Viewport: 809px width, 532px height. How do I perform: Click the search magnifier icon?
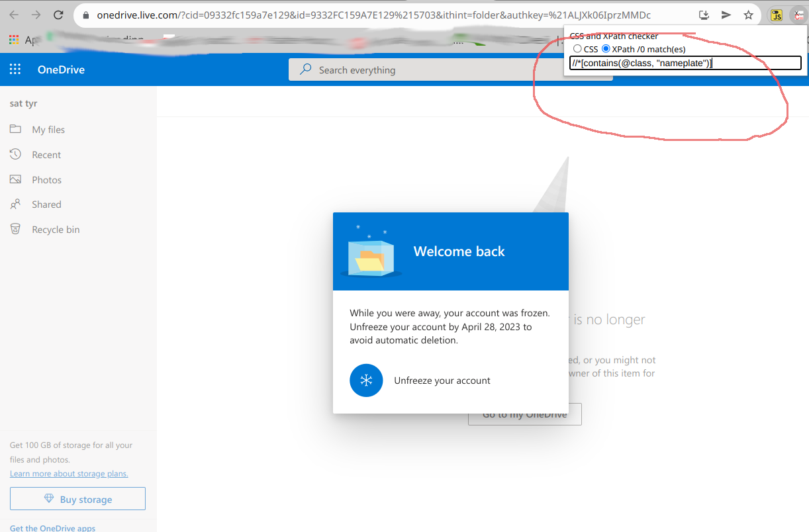(305, 69)
